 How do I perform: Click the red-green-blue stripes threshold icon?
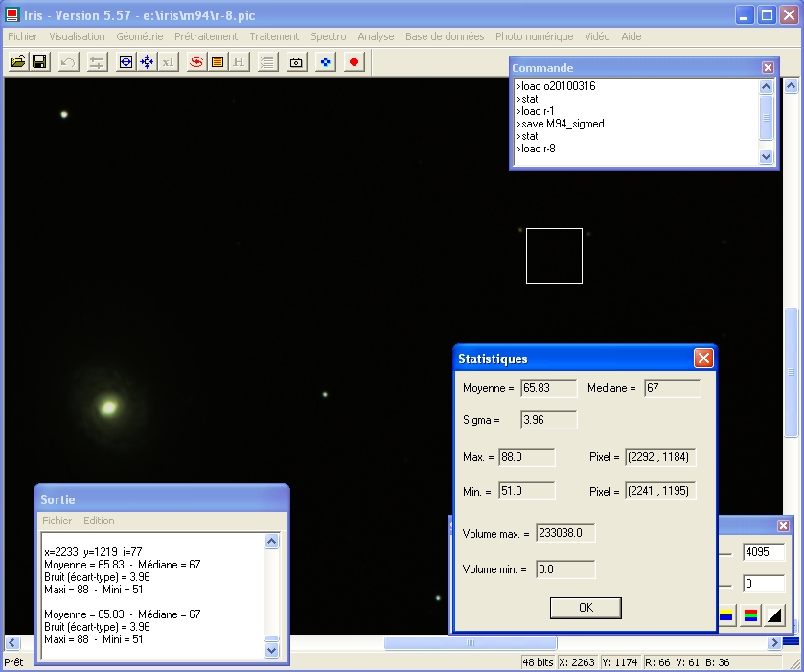click(x=751, y=614)
